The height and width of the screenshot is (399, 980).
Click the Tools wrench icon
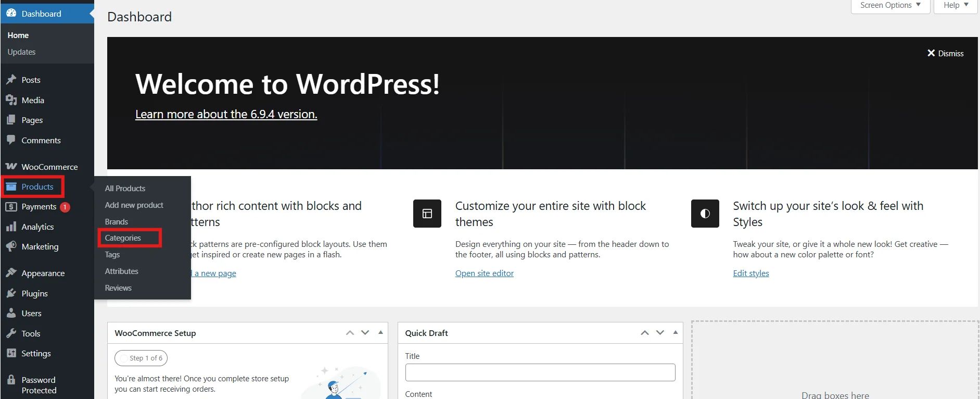pos(11,333)
